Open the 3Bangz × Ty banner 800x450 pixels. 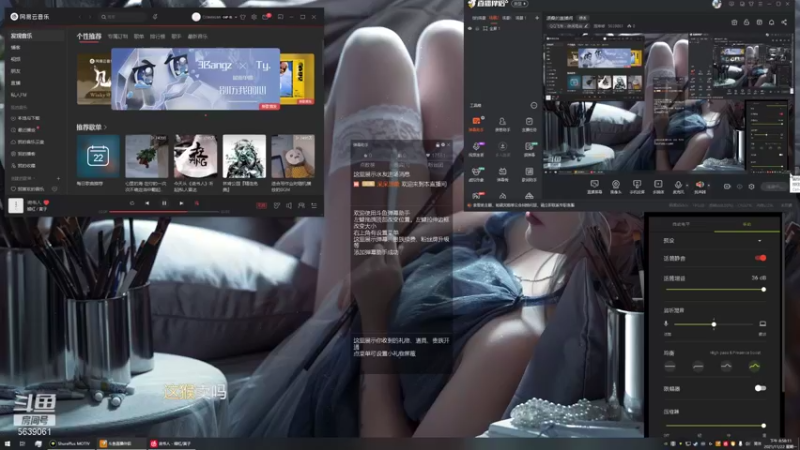[x=195, y=79]
